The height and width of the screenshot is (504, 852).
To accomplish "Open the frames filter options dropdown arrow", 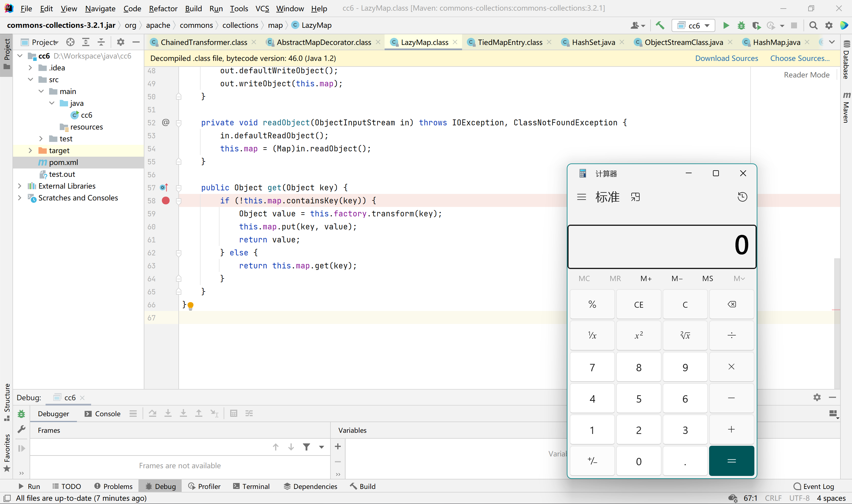I will point(322,447).
